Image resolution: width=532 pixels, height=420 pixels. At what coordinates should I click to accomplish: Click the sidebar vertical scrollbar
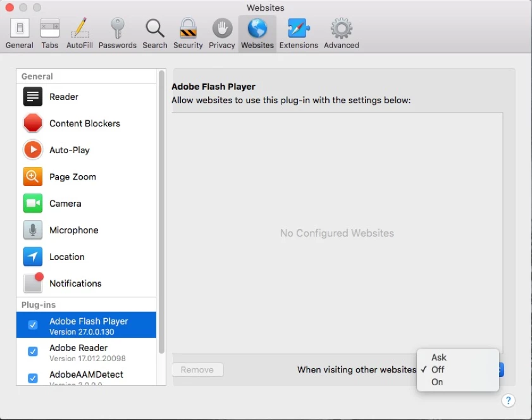tap(161, 212)
